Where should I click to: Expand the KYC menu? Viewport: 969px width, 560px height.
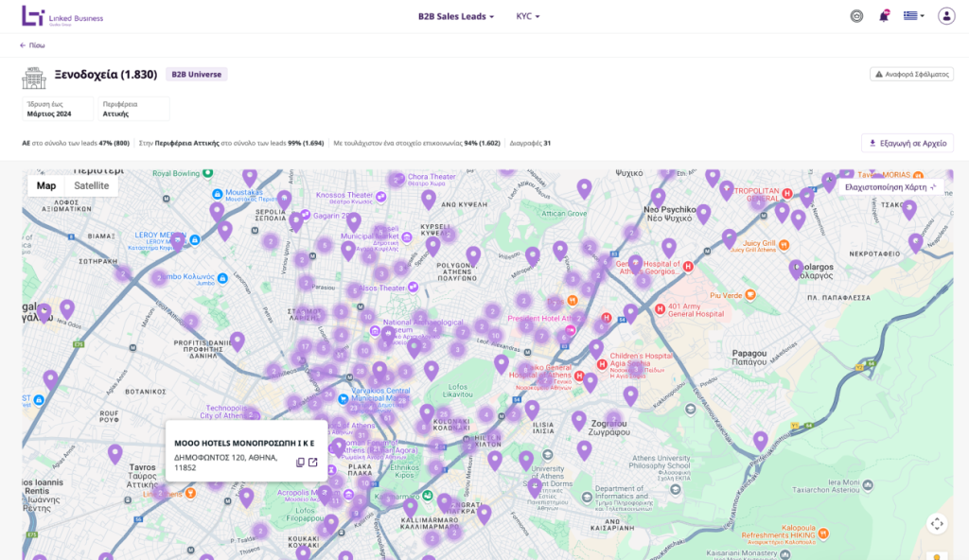(x=528, y=16)
